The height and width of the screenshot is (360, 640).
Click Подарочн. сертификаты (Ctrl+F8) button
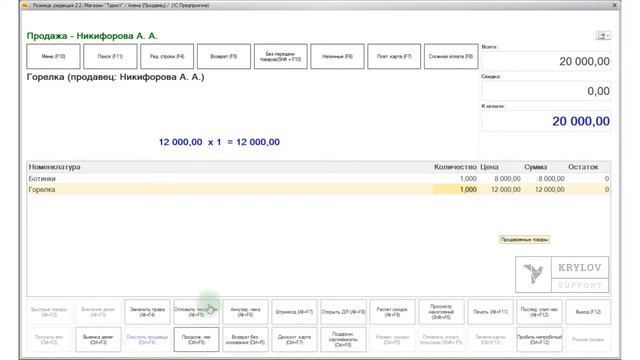tap(343, 340)
